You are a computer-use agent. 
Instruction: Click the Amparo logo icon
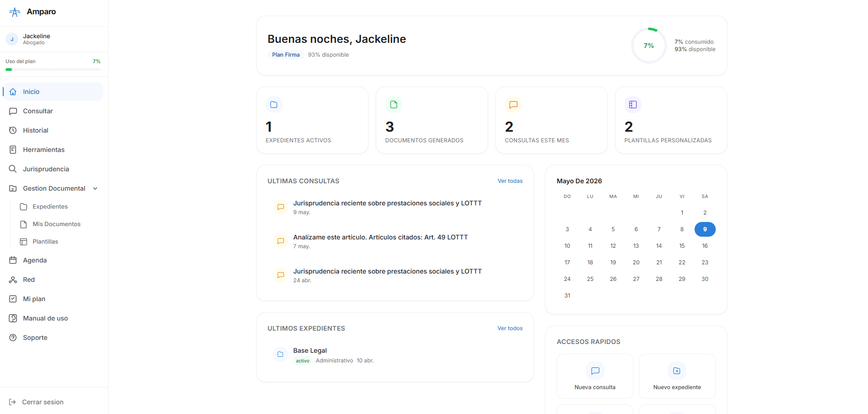point(15,12)
